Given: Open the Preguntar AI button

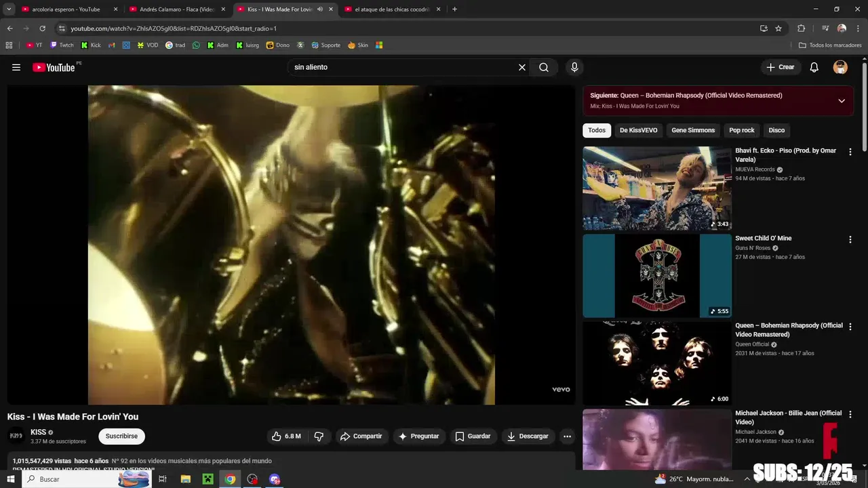Looking at the screenshot, I should 419,436.
